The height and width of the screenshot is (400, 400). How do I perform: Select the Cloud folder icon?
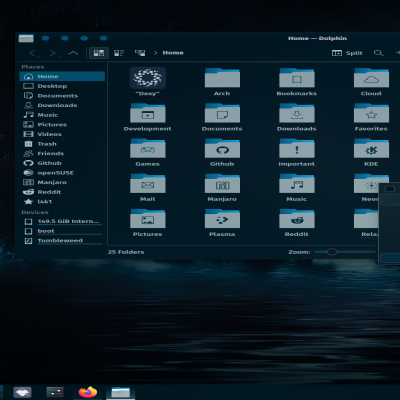(371, 78)
